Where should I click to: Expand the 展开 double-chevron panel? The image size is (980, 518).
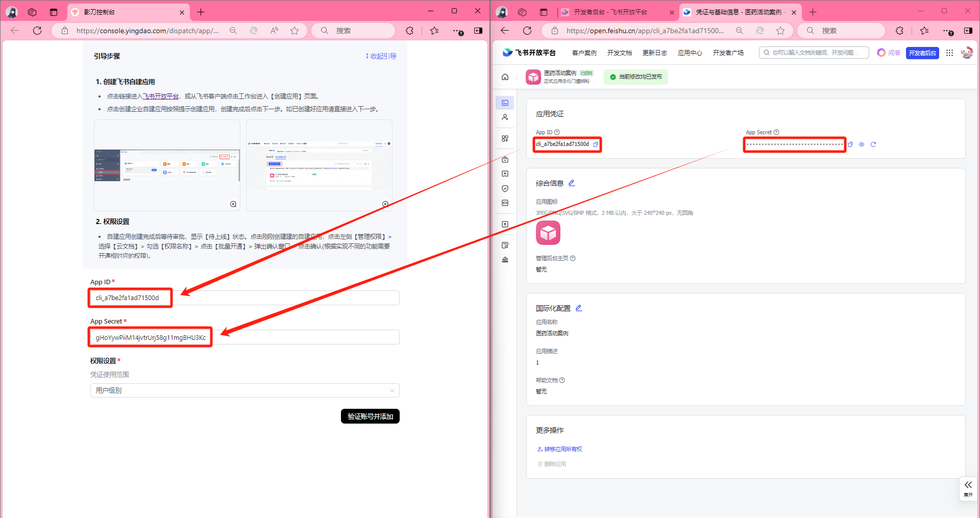click(x=968, y=488)
